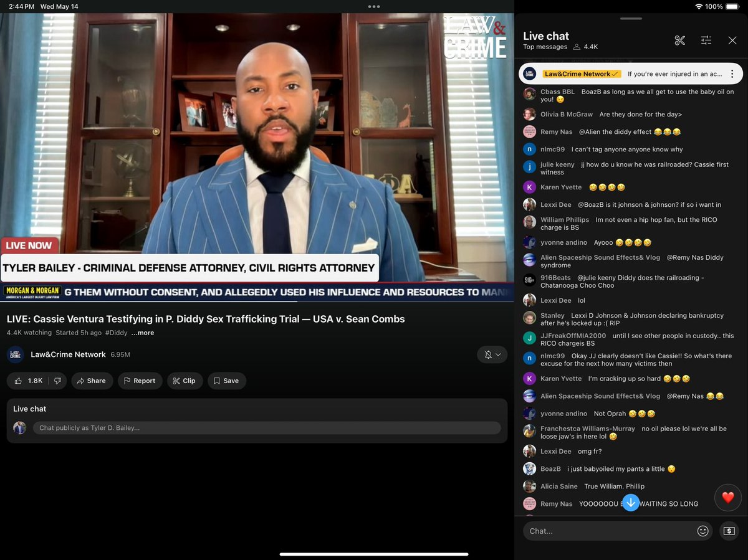Close the live chat panel

[732, 40]
